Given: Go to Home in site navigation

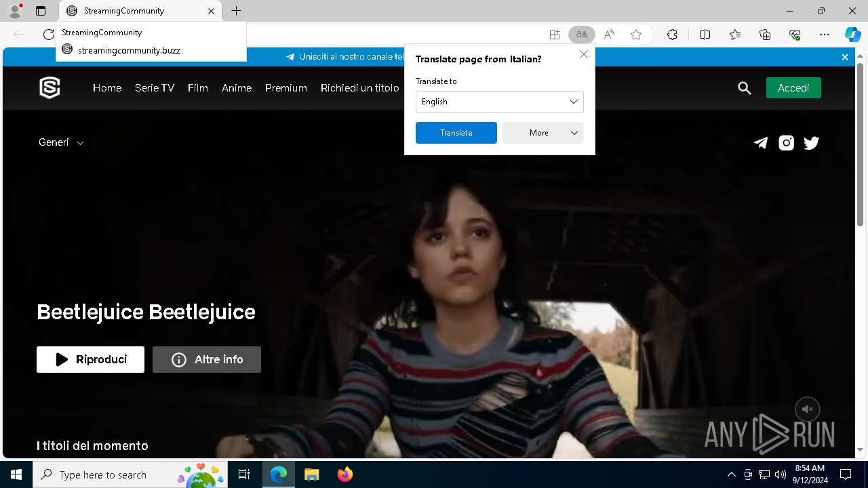Looking at the screenshot, I should click(x=107, y=88).
